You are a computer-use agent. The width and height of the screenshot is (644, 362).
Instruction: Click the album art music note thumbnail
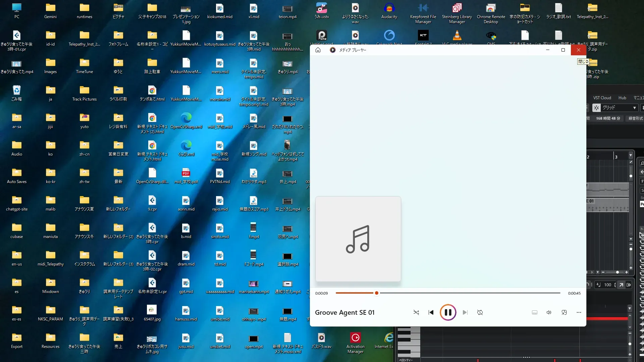[358, 239]
